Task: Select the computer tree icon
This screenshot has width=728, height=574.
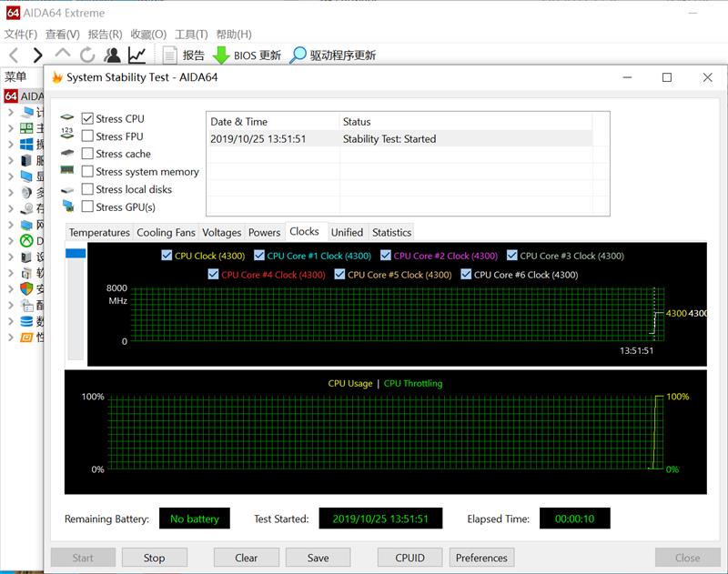Action: pyautogui.click(x=27, y=112)
